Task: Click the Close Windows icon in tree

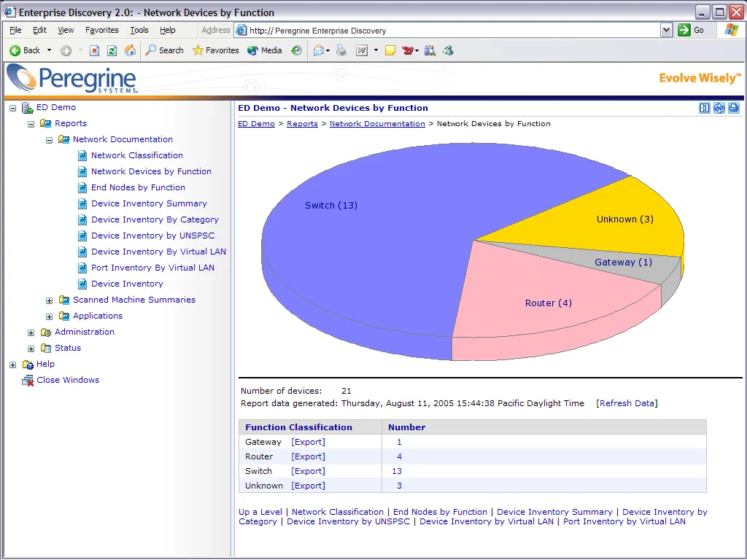Action: 28,381
